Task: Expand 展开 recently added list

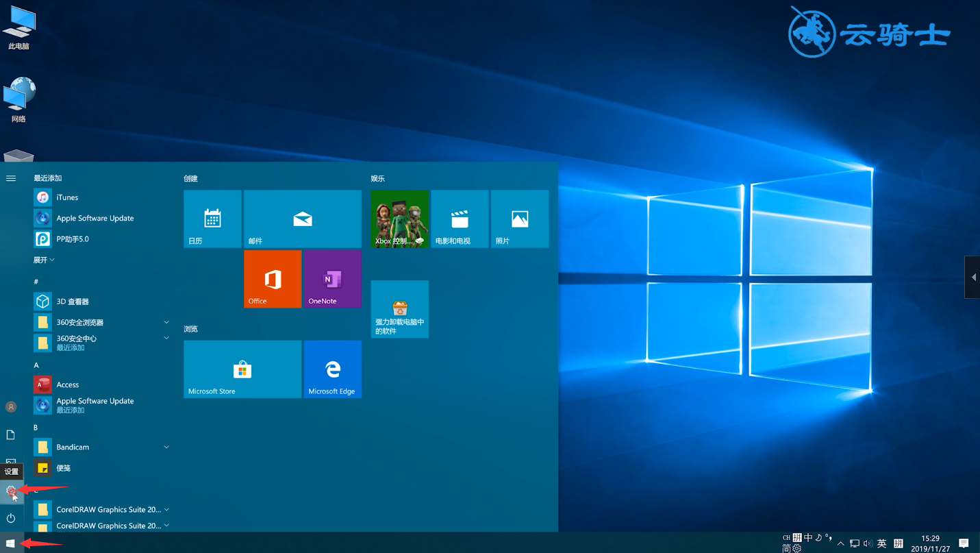Action: [44, 260]
